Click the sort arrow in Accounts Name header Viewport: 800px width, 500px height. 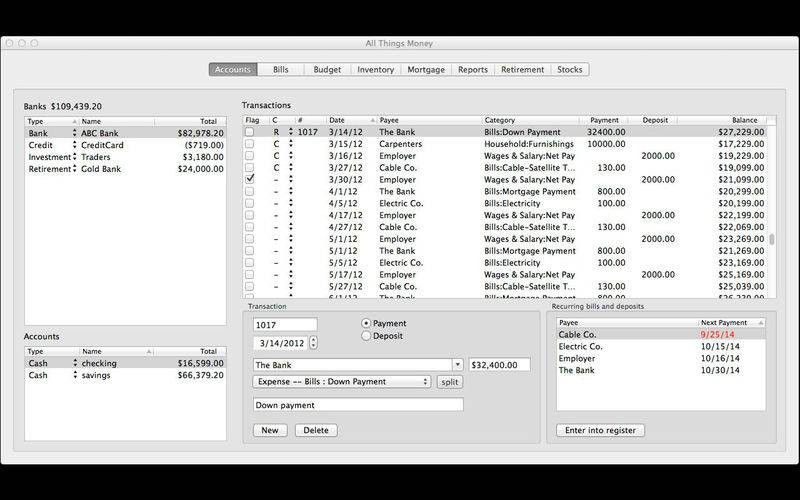point(149,351)
